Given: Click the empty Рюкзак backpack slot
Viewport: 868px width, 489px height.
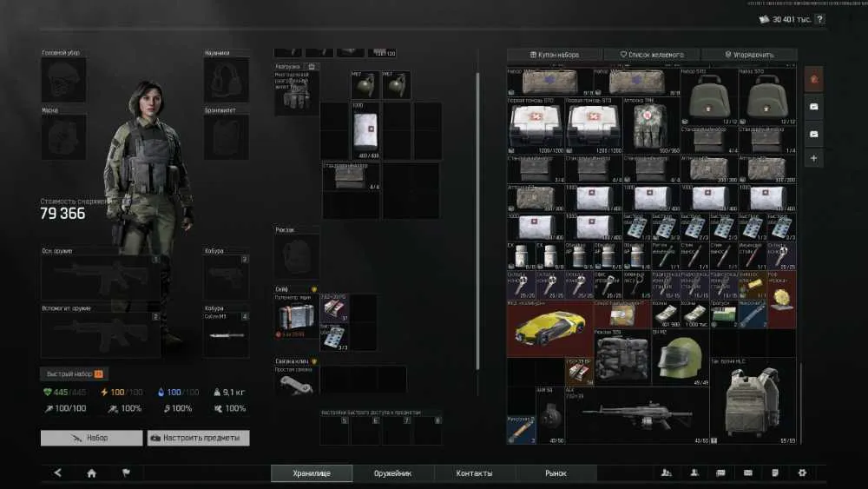Looking at the screenshot, I should 296,256.
